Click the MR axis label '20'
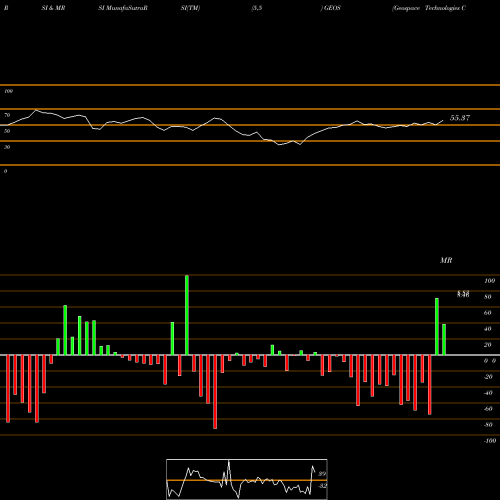This screenshot has width=500, height=500. pos(488,345)
